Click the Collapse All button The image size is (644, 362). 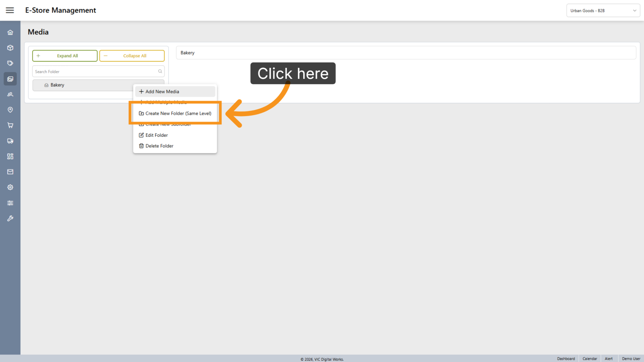point(132,56)
